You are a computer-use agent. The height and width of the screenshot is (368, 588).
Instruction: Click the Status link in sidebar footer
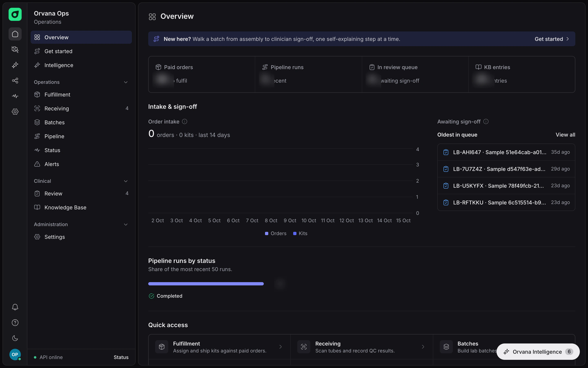[x=121, y=357]
